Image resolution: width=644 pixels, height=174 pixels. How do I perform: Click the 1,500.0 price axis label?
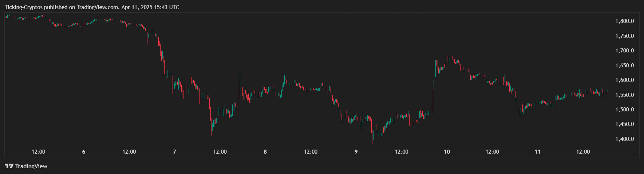[625, 110]
